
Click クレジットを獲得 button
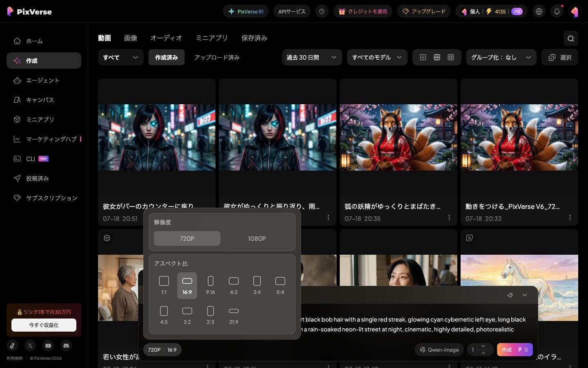tap(363, 11)
